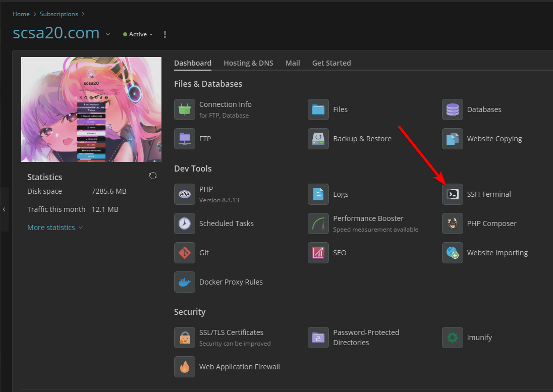Expand the scsa20.com domain dropdown

click(x=108, y=34)
